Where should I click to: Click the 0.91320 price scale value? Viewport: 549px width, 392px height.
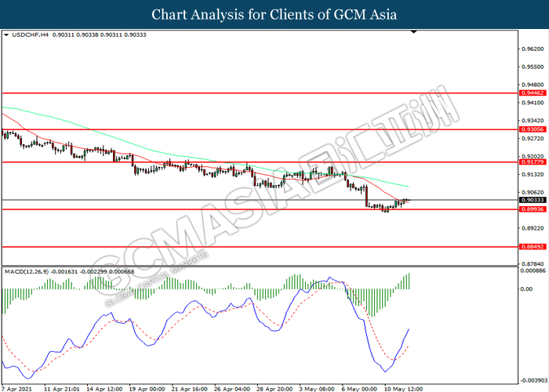click(x=533, y=174)
